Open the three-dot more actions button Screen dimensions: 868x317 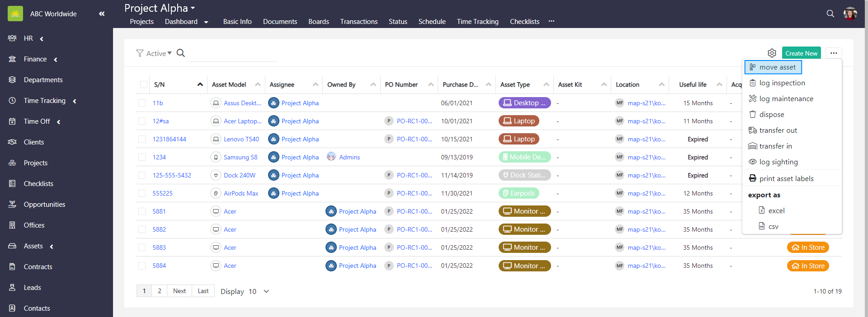pos(833,53)
